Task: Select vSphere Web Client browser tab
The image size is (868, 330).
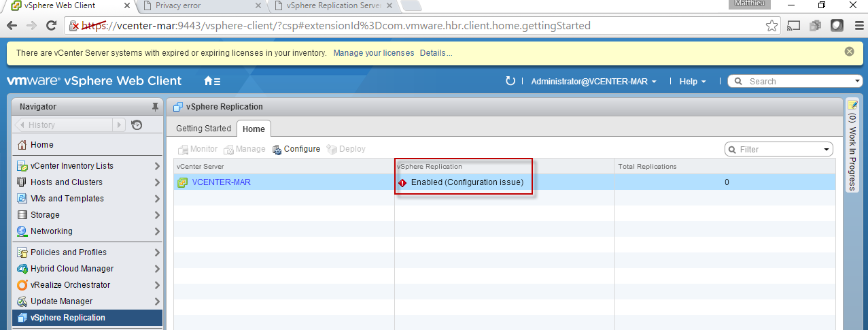Action: 69,6
